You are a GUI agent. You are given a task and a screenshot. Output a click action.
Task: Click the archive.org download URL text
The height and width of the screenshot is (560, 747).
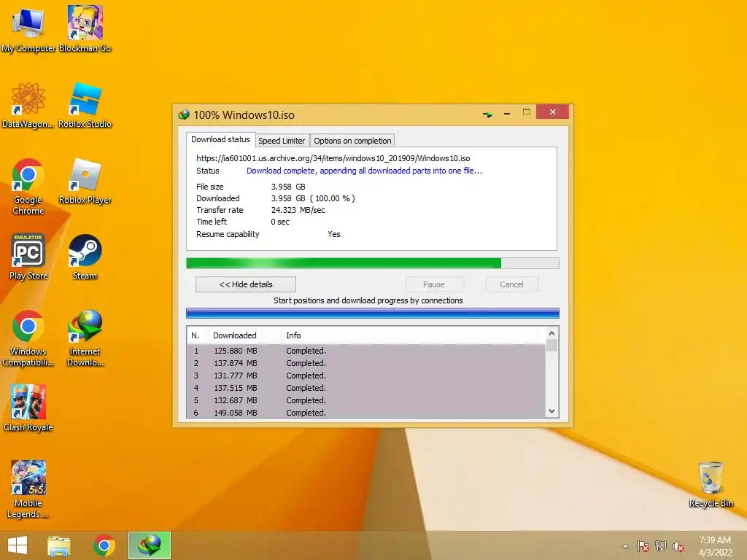click(x=333, y=158)
